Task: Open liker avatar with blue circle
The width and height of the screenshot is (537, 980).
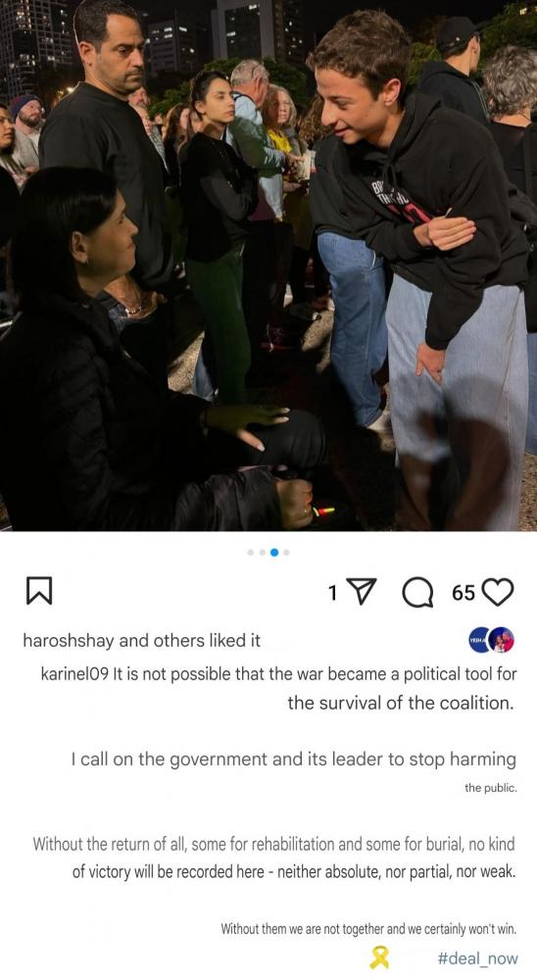Action: click(x=479, y=640)
